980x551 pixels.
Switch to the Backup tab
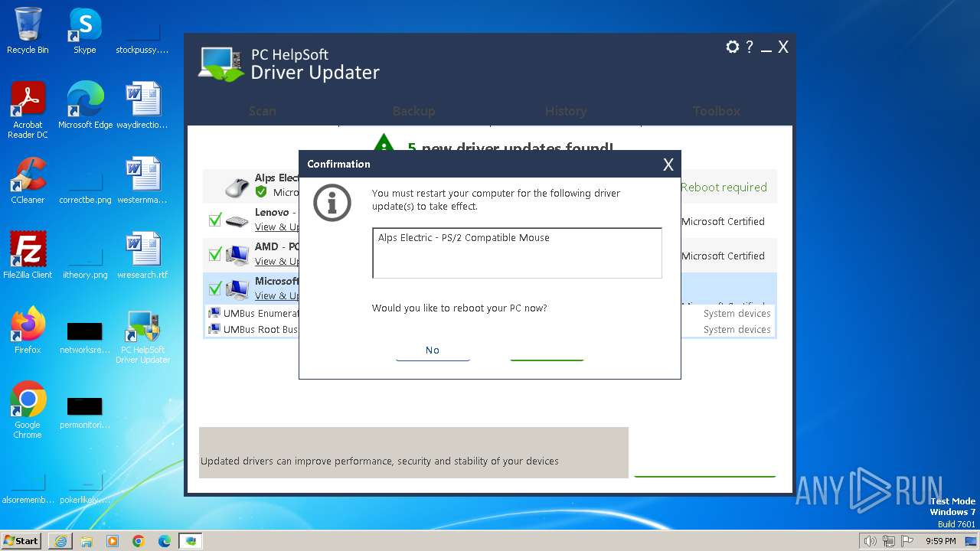tap(414, 111)
